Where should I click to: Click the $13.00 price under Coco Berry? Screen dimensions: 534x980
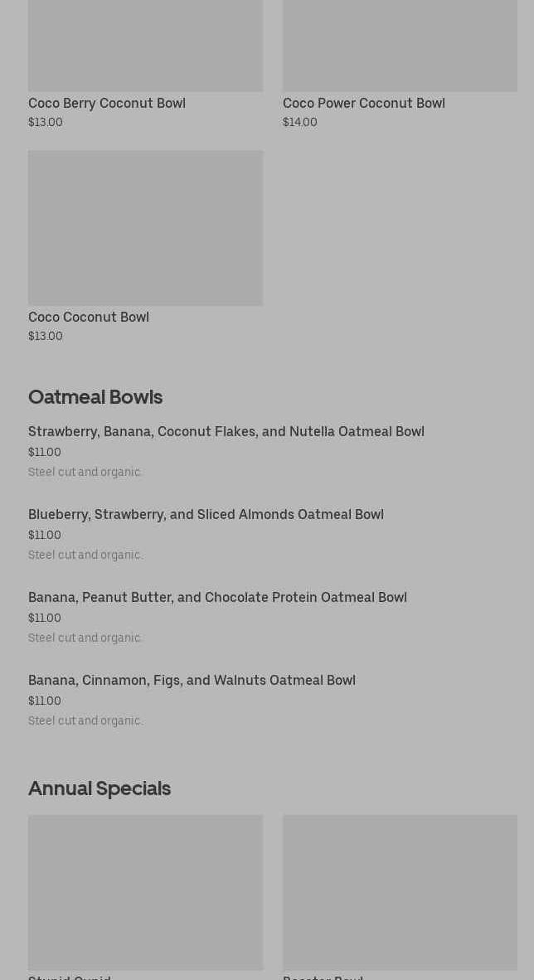46,122
